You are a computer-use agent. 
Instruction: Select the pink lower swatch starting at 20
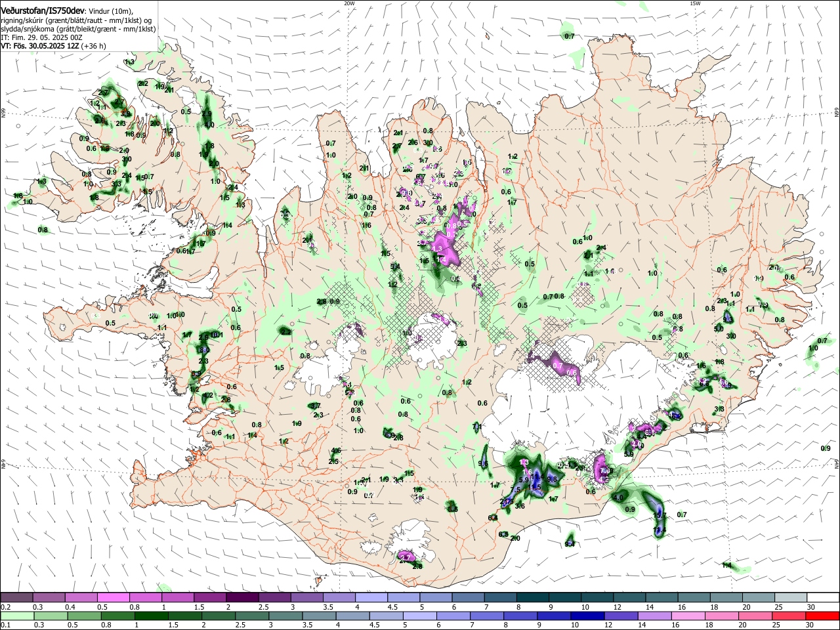(x=755, y=616)
